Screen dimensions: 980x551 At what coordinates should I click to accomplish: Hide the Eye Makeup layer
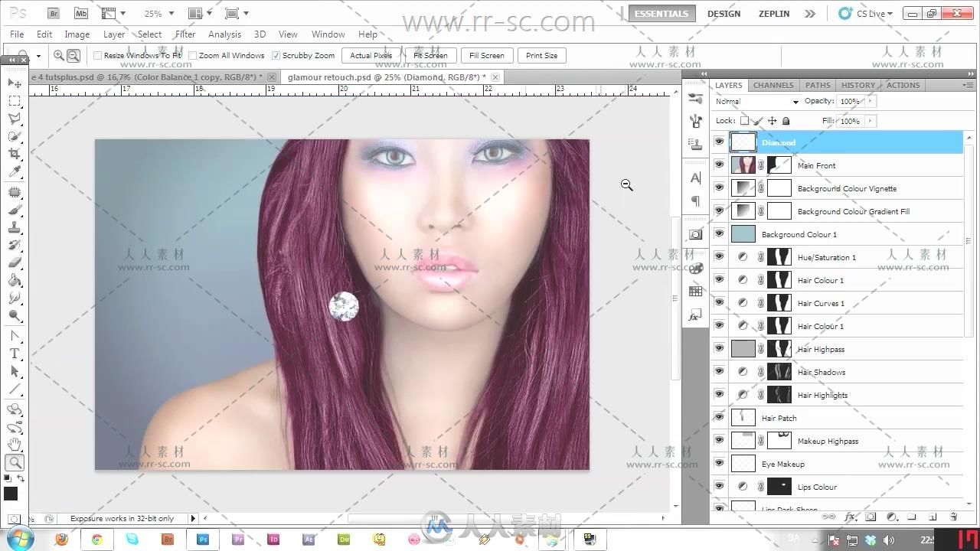719,463
